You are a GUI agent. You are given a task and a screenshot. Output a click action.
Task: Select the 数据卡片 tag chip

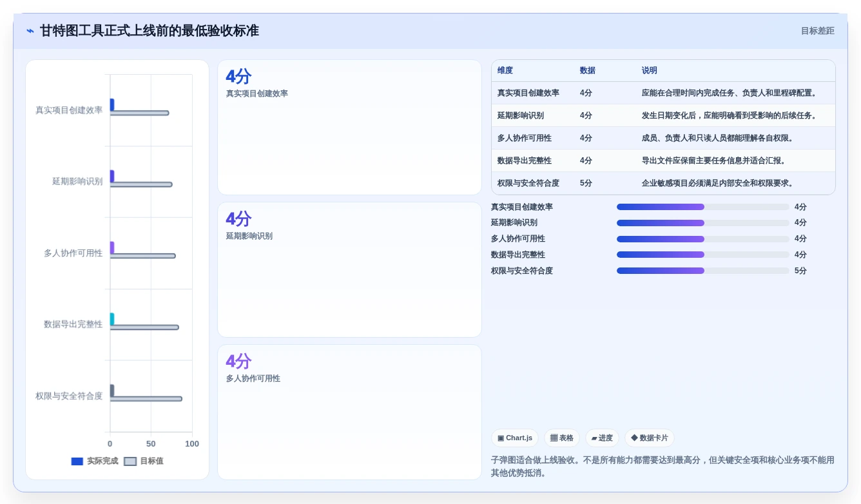pyautogui.click(x=649, y=438)
